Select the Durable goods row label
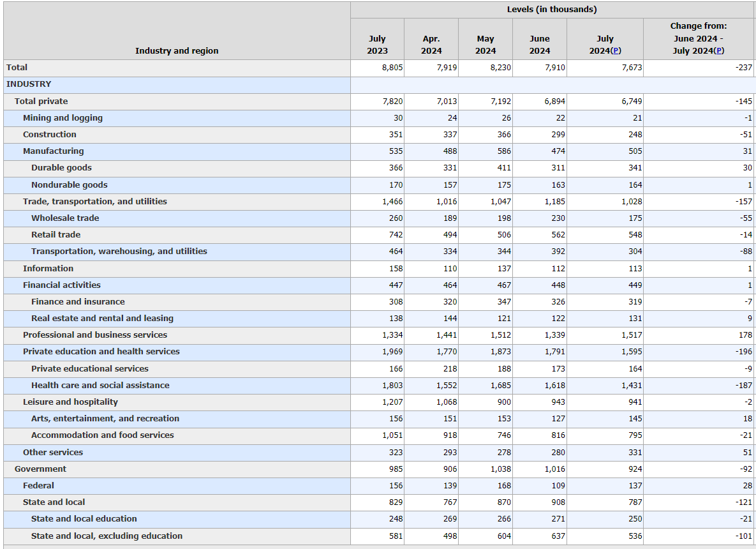Image resolution: width=756 pixels, height=549 pixels. click(x=61, y=168)
